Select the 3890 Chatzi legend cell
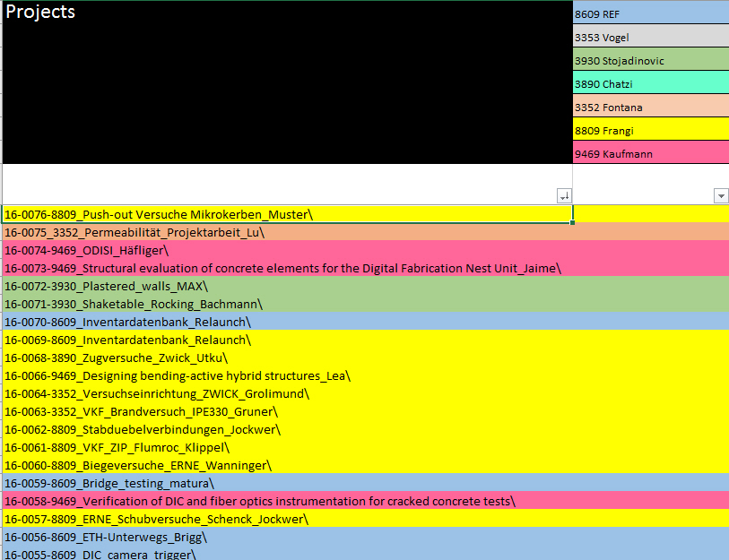The height and width of the screenshot is (560, 729). 651,82
